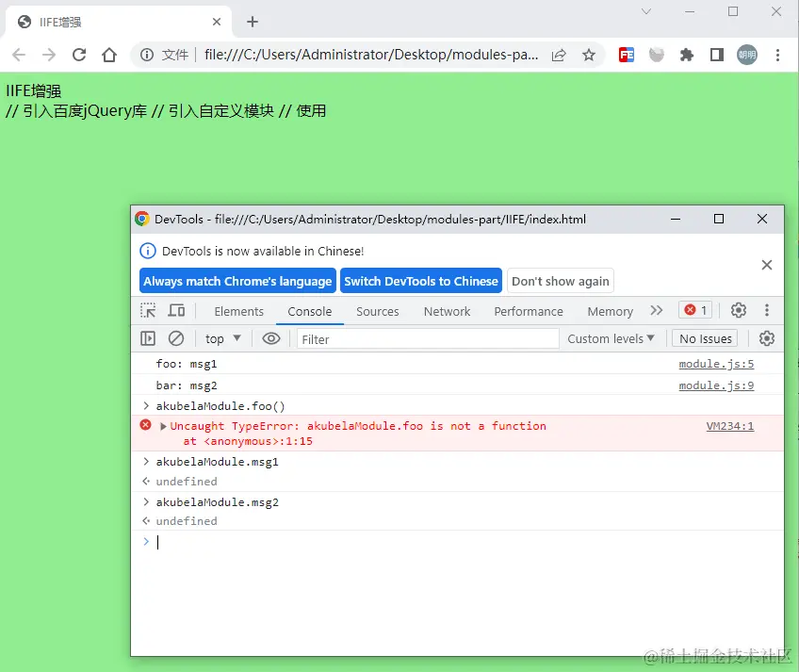Share this page using the share icon
Image resolution: width=799 pixels, height=672 pixels.
[x=559, y=55]
